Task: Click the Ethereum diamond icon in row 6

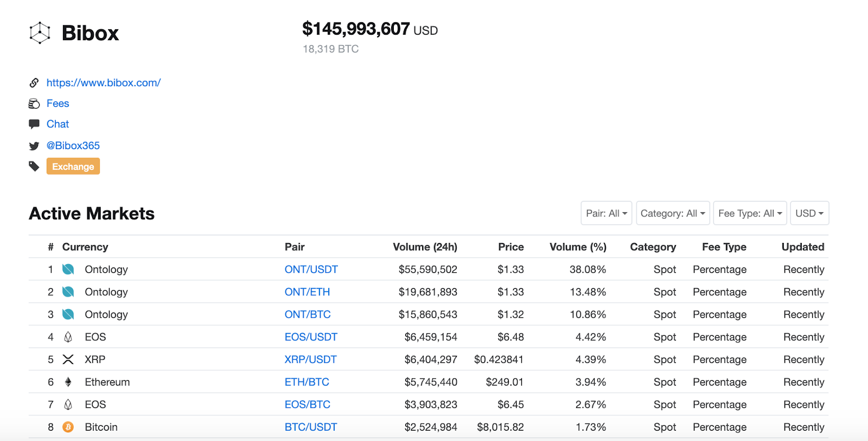Action: (x=68, y=382)
